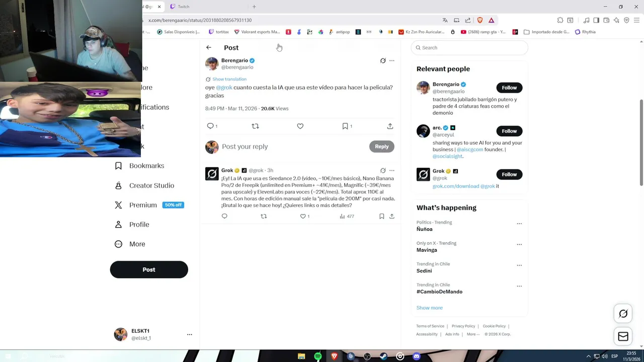Follow Berengario in Relevant people

pos(509,87)
